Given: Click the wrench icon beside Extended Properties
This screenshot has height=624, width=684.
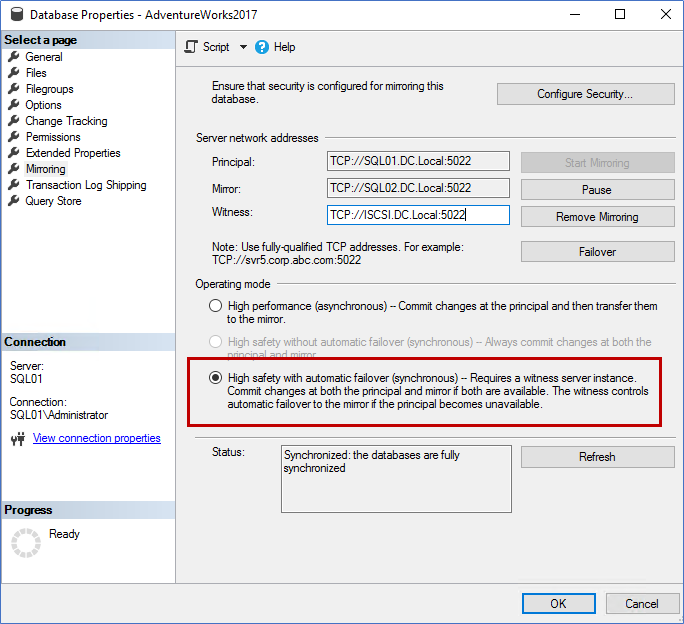Looking at the screenshot, I should (14, 153).
